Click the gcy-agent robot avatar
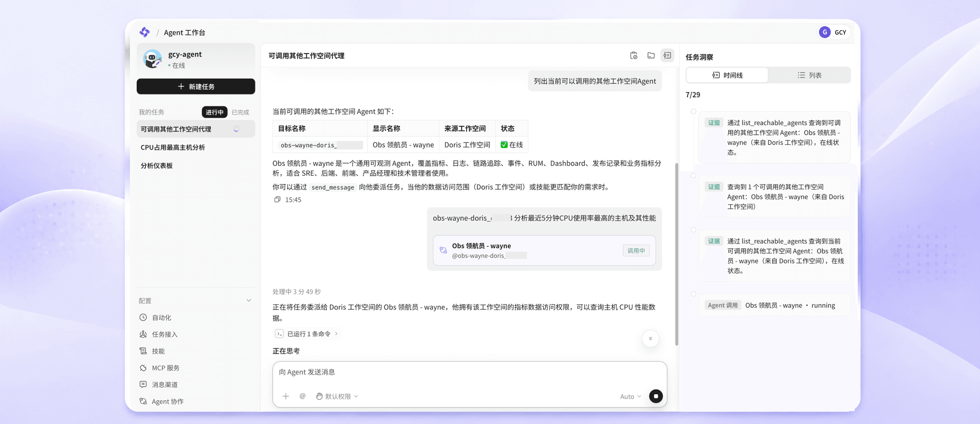 (153, 59)
